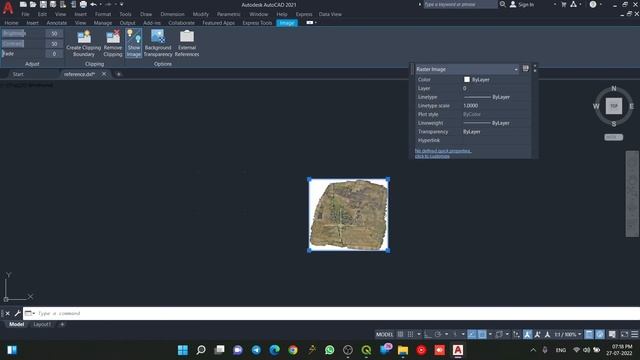This screenshot has height=360, width=640.
Task: Click the Brightness value field
Action: coord(54,33)
